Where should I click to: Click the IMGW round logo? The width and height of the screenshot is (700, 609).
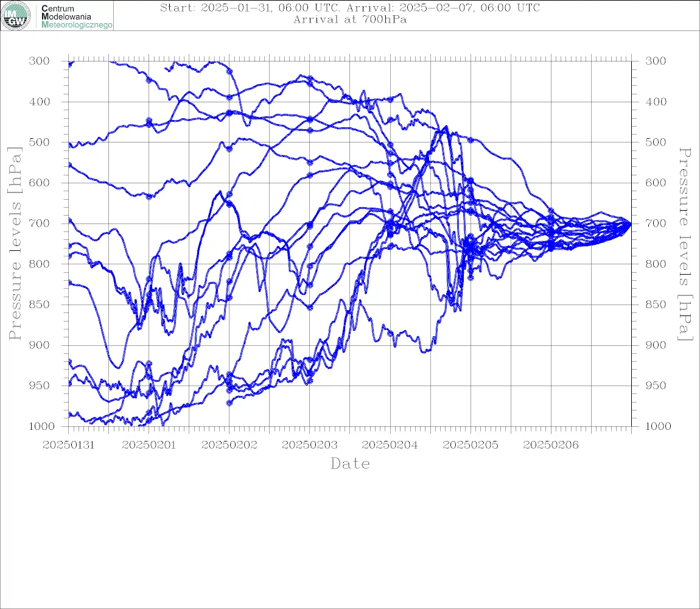(x=16, y=16)
